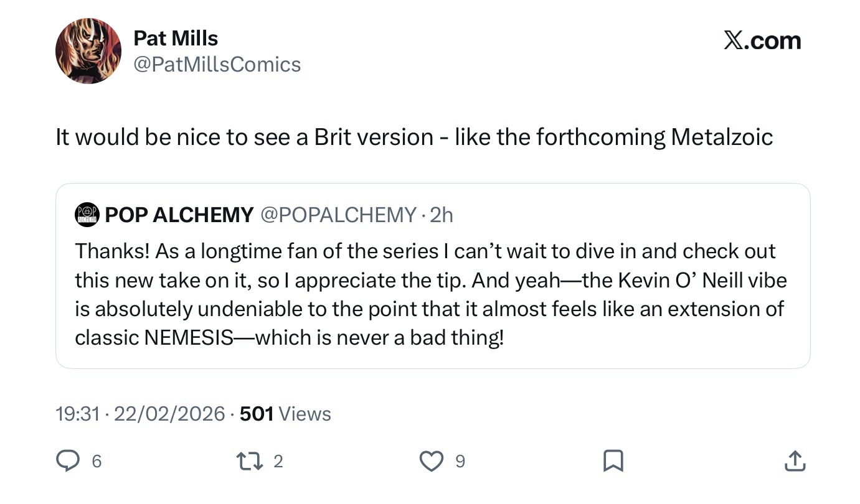Click the @POPALCHEMY handle
Viewport: 860px width, 504px height.
click(337, 215)
